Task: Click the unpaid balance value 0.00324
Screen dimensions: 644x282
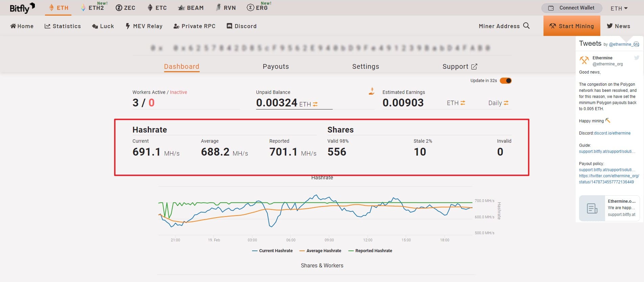Action: (x=276, y=103)
